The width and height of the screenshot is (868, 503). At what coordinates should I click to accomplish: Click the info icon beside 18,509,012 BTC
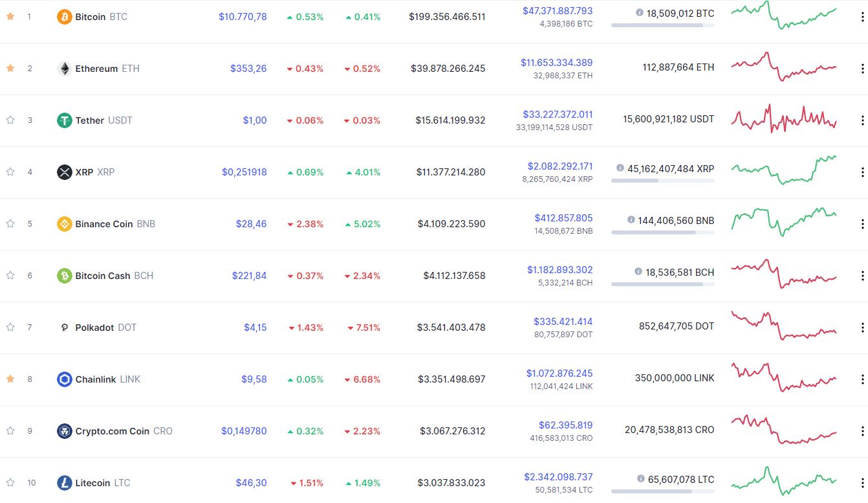(x=640, y=12)
